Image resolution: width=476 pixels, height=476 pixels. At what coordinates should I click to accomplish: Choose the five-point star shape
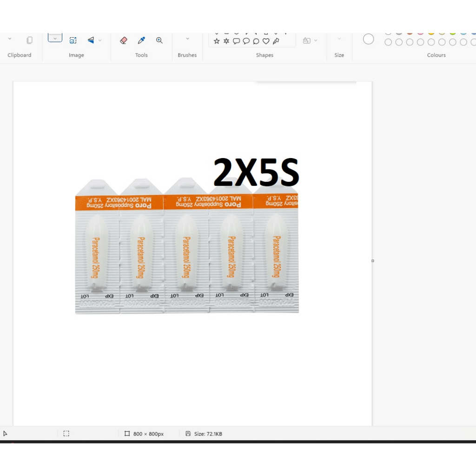(217, 41)
